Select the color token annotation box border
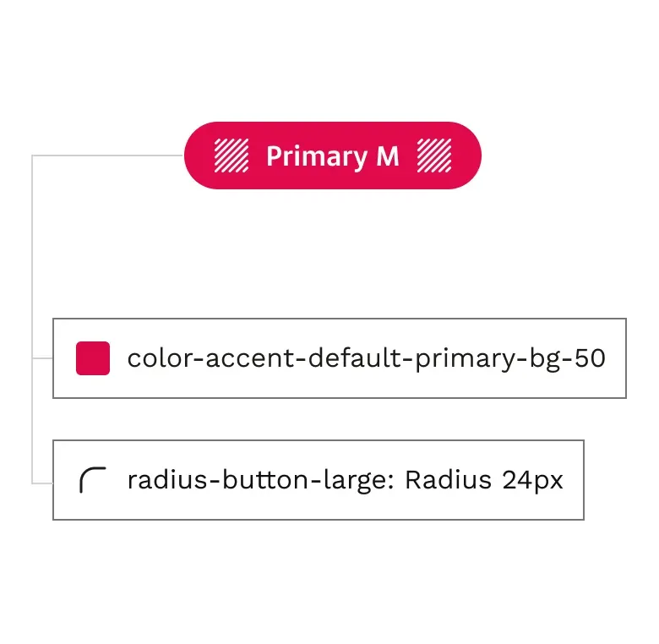 pyautogui.click(x=340, y=358)
